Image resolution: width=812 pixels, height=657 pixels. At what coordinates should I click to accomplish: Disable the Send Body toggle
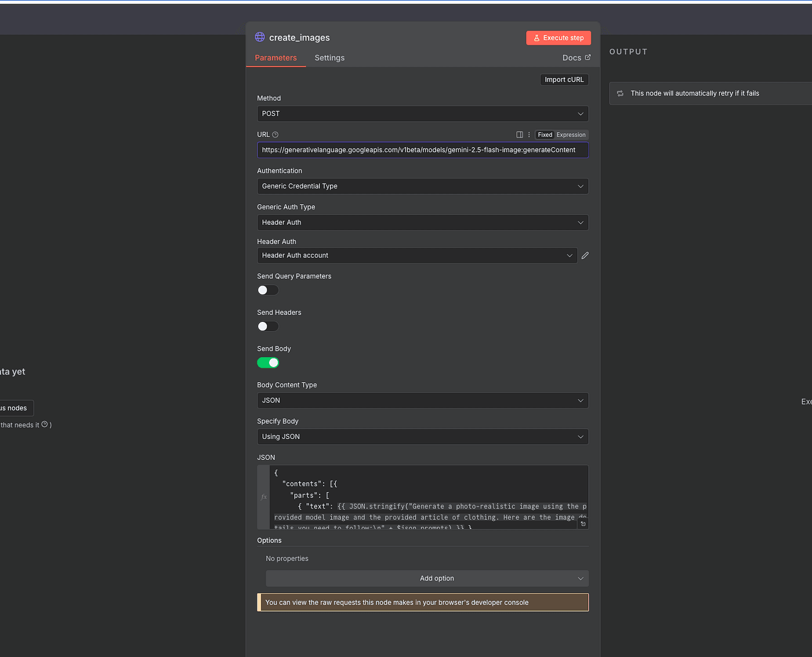pyautogui.click(x=268, y=362)
